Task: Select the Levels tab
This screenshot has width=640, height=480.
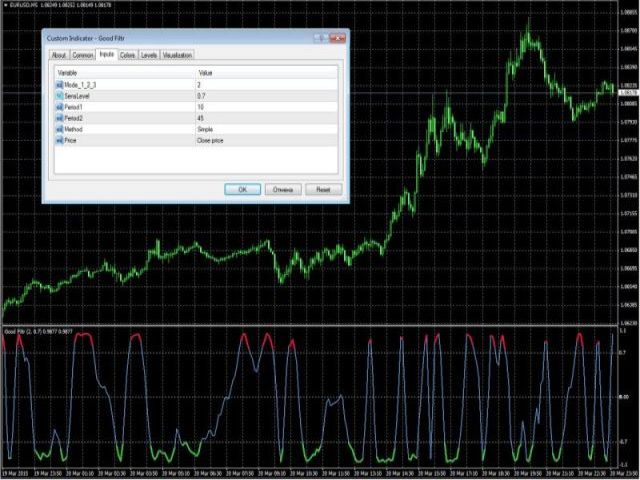Action: [148, 55]
